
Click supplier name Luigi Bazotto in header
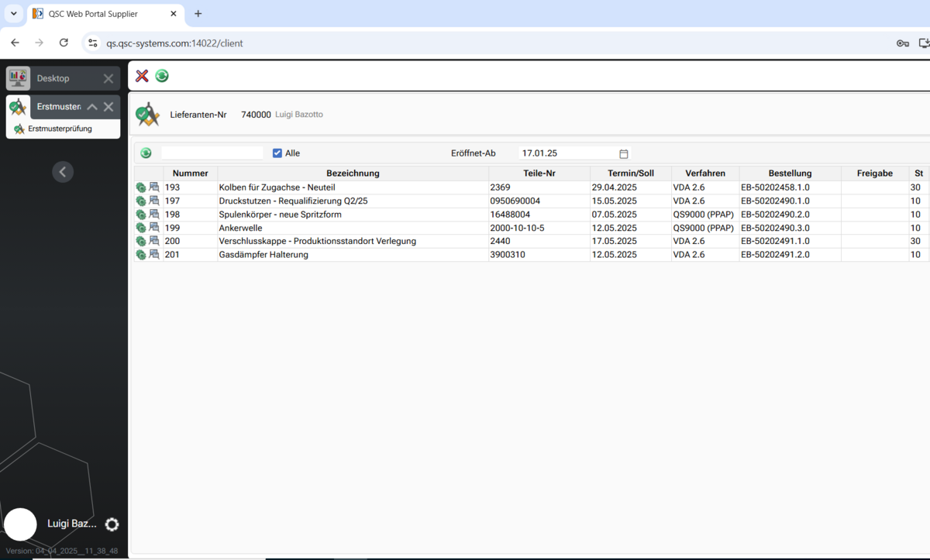click(299, 114)
